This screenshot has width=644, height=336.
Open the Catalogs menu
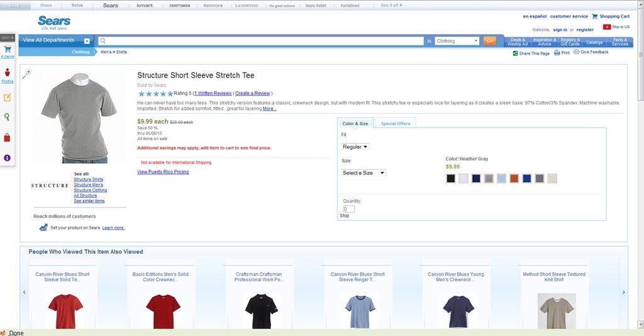594,42
